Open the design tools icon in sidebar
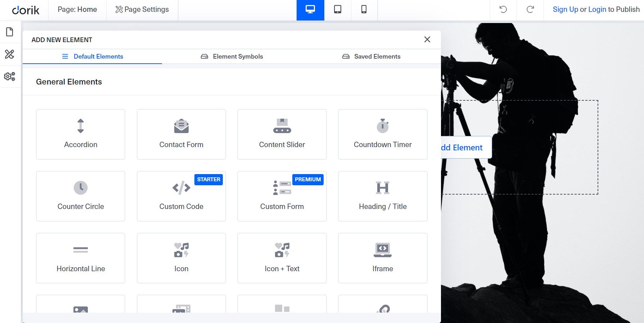This screenshot has width=644, height=323. pyautogui.click(x=10, y=54)
